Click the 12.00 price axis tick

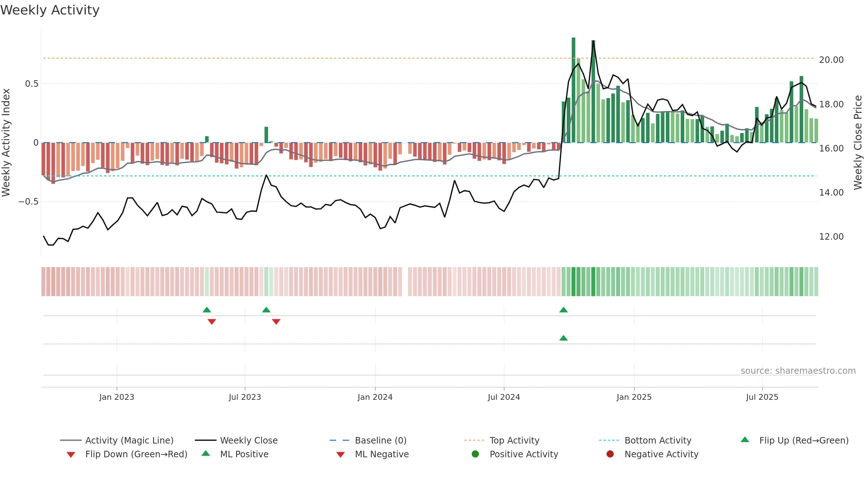coord(831,236)
